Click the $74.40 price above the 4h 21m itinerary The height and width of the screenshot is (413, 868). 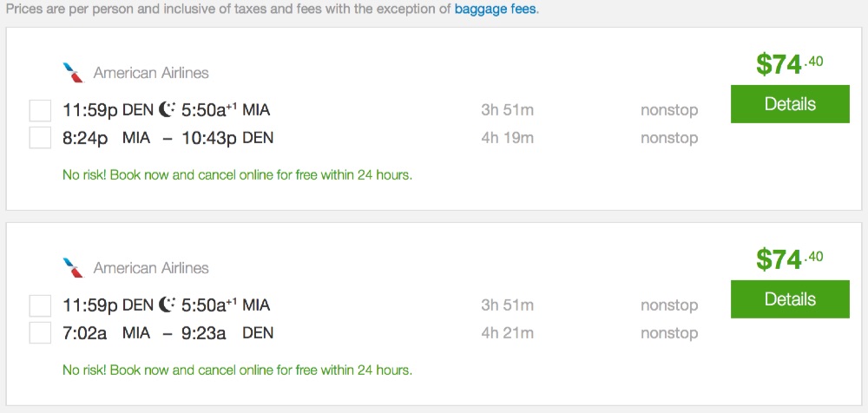click(789, 259)
